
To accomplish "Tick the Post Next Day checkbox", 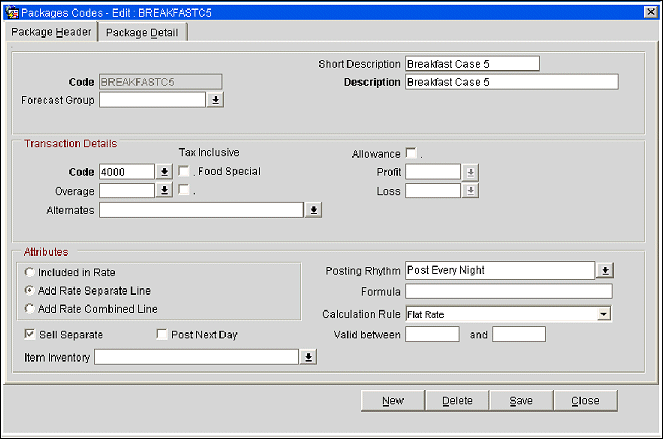I will point(162,334).
